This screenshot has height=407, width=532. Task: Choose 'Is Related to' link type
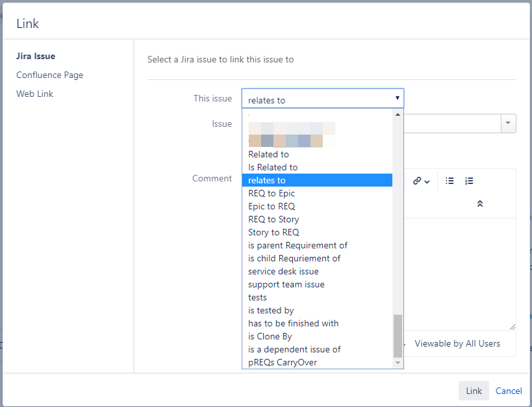click(x=317, y=167)
